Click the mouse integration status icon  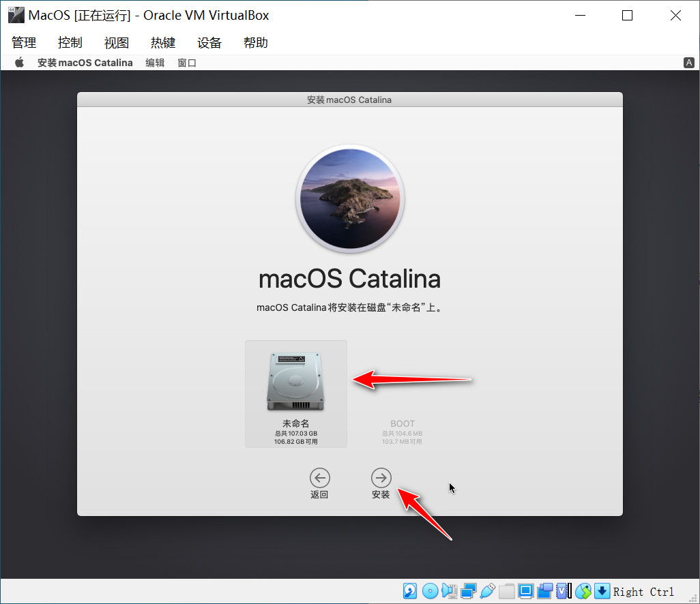coord(583,591)
